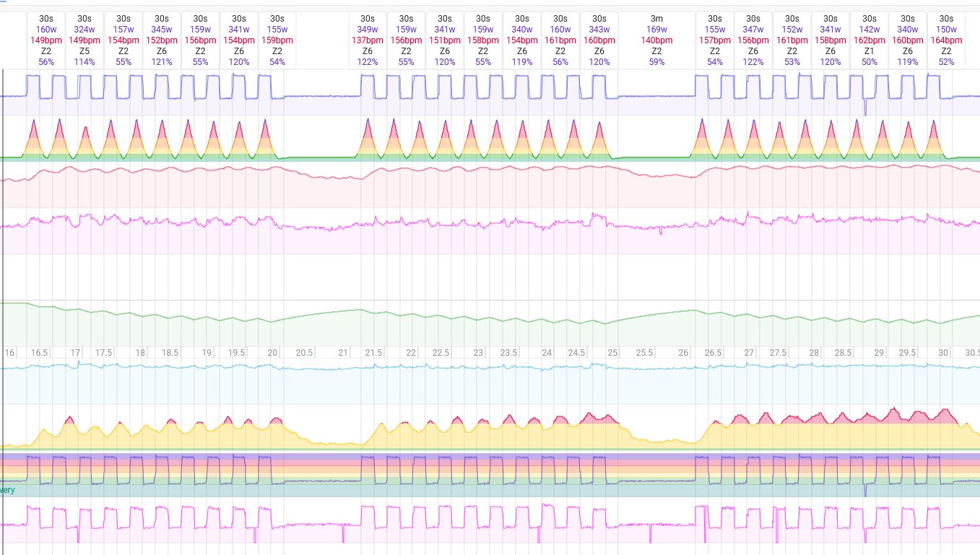Select the 341w 158bpm interval card

pyautogui.click(x=831, y=40)
